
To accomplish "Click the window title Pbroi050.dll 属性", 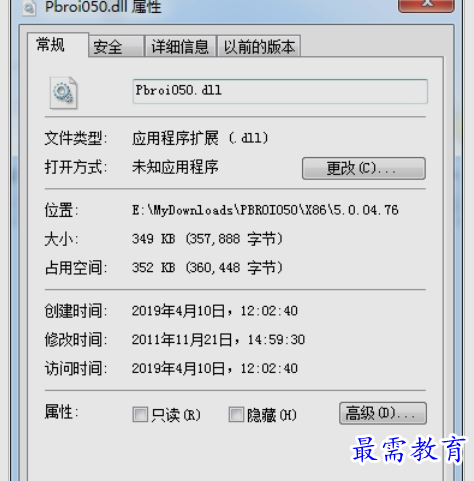I will coord(103,6).
